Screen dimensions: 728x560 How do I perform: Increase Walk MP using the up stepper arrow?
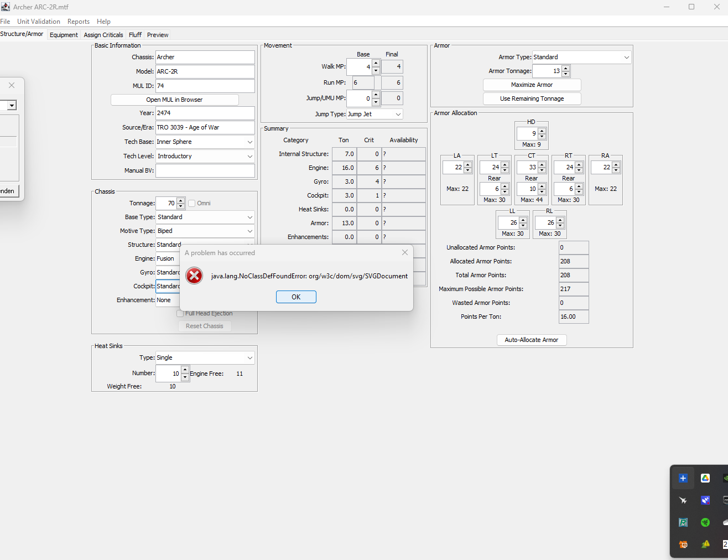tap(376, 63)
